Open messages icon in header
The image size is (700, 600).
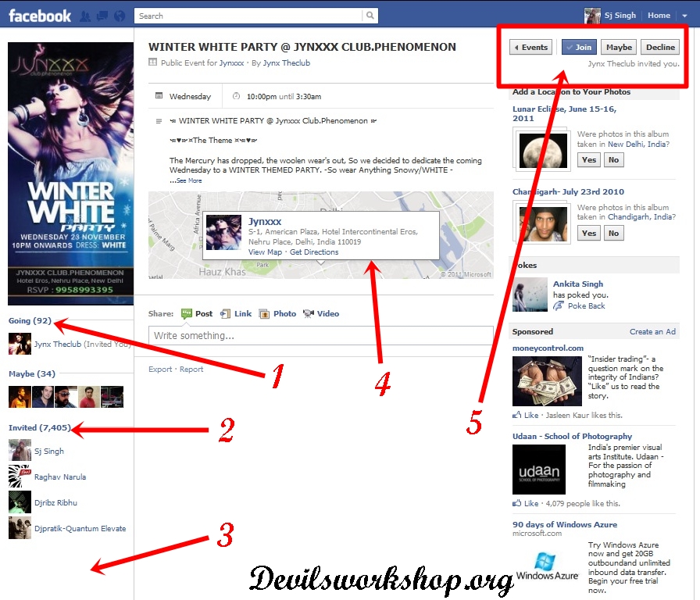point(102,16)
